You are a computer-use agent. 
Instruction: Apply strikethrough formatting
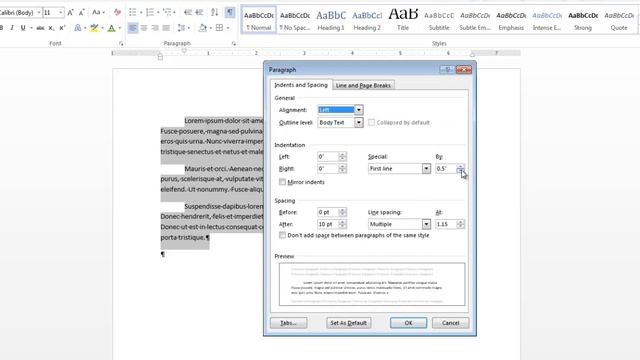point(40,28)
